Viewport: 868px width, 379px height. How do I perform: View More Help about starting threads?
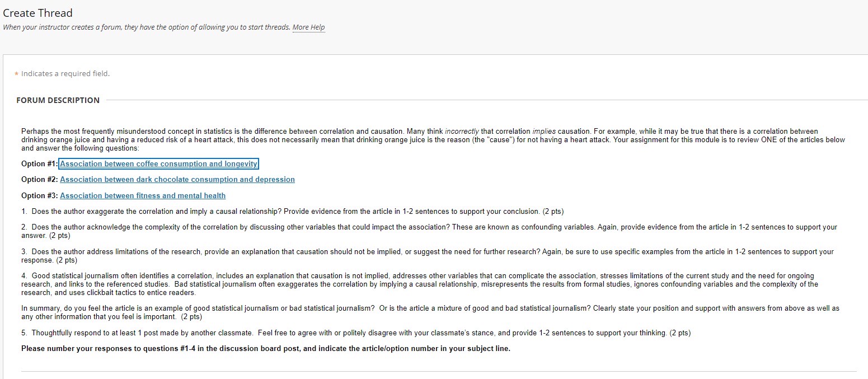click(308, 27)
